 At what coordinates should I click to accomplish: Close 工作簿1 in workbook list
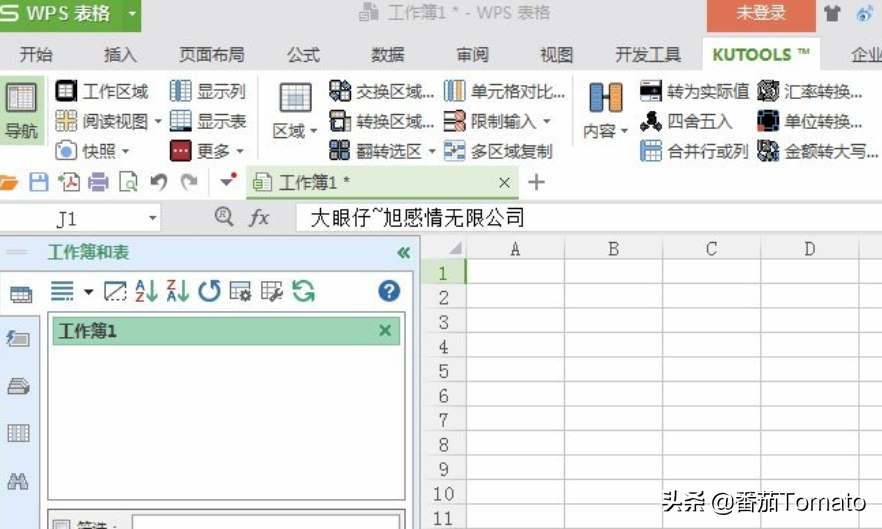385,330
